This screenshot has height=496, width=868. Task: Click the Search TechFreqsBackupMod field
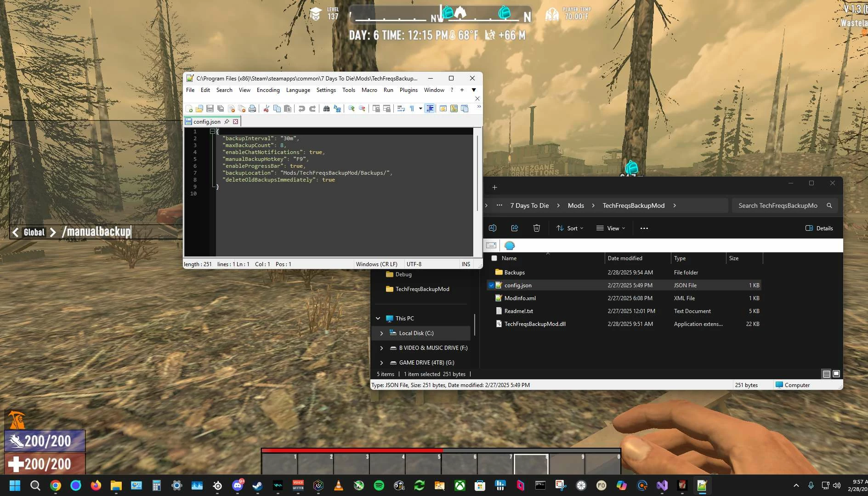click(785, 205)
